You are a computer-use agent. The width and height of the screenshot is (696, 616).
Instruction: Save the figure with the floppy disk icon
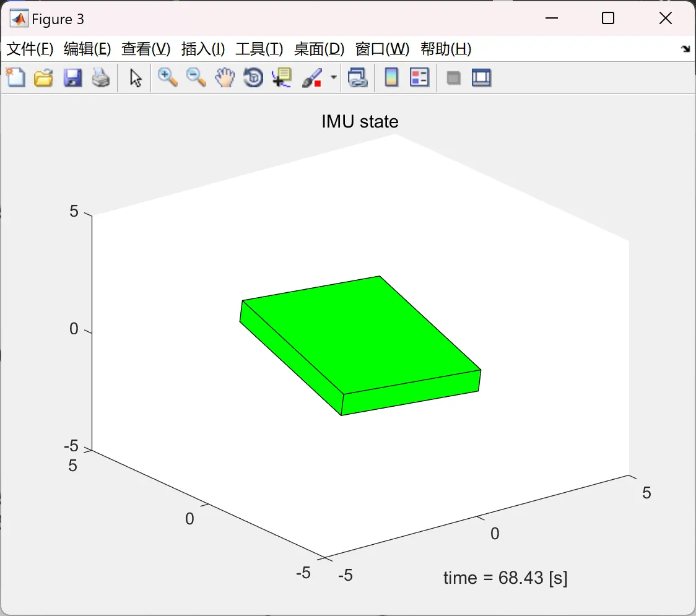73,77
